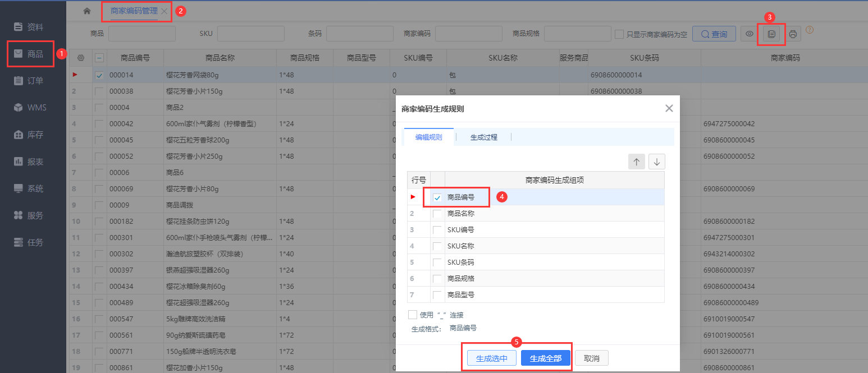This screenshot has height=373, width=868.
Task: Focus the 条码 input field
Action: [360, 34]
